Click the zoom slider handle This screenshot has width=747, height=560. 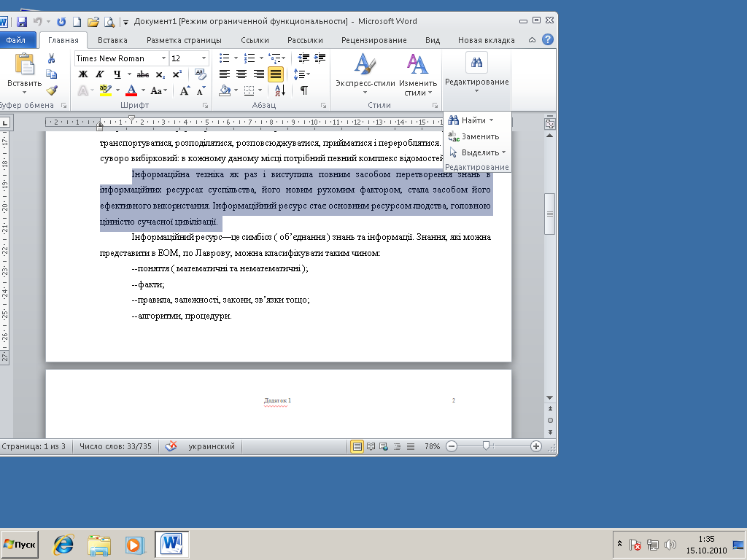[x=486, y=446]
